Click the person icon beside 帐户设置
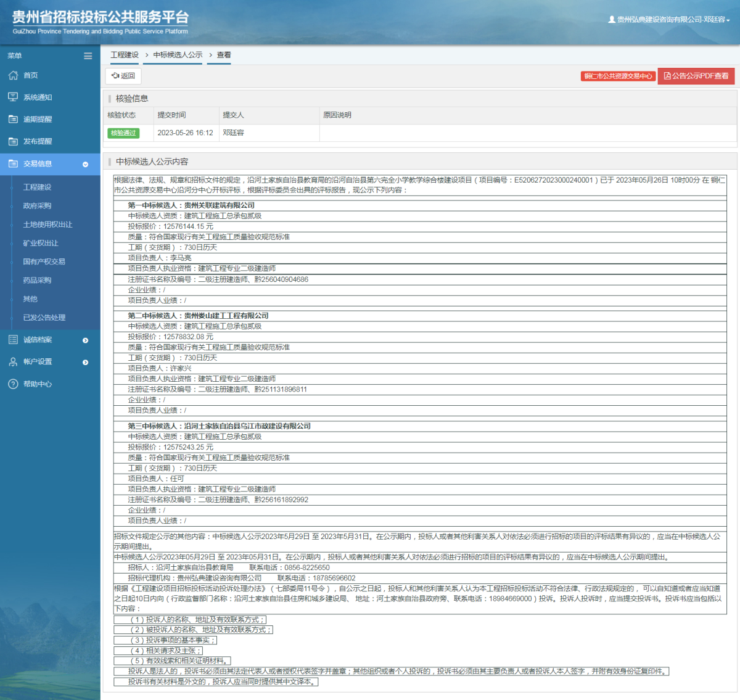The image size is (740, 700). coord(13,362)
